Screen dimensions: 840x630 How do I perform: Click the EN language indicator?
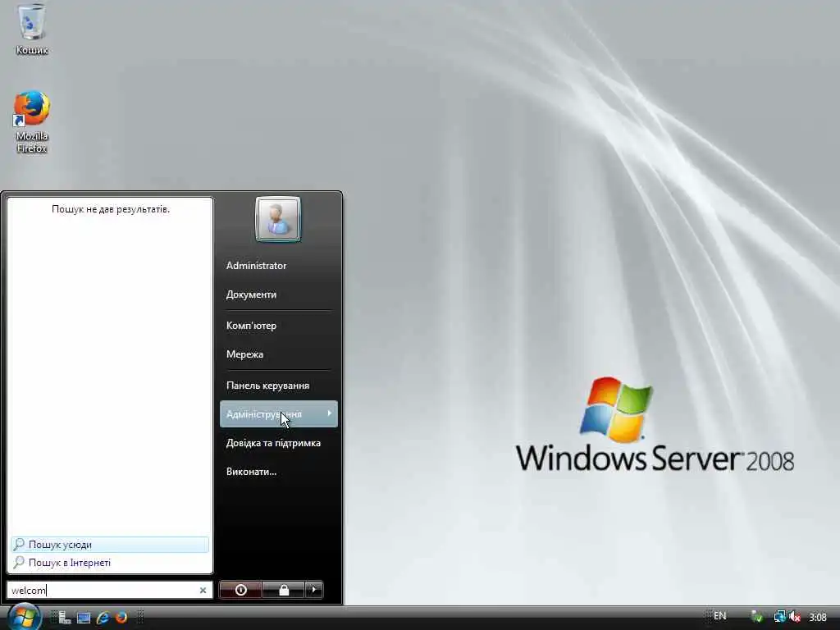(720, 616)
